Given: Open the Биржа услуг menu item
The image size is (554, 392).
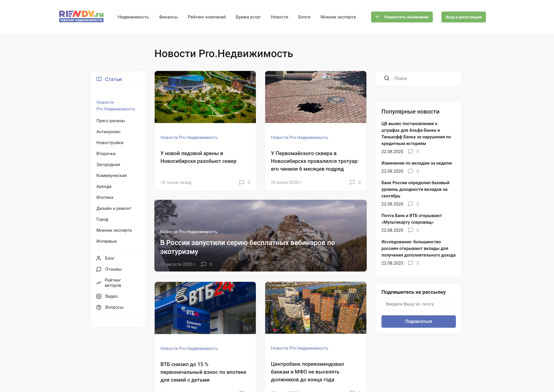Looking at the screenshot, I should point(248,17).
